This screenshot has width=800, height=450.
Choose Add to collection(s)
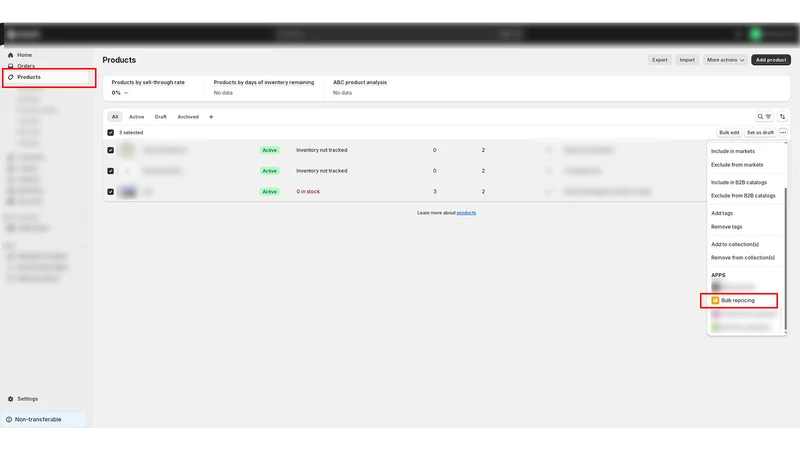coord(735,244)
